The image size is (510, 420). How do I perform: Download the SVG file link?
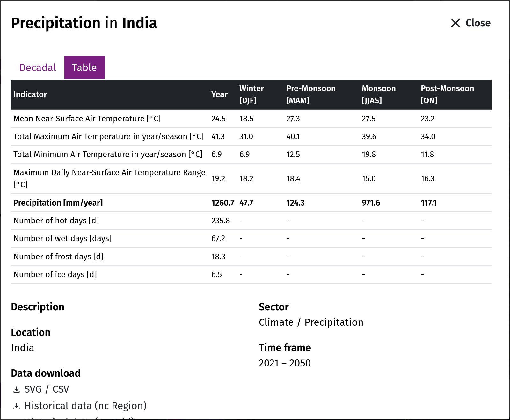click(x=33, y=389)
